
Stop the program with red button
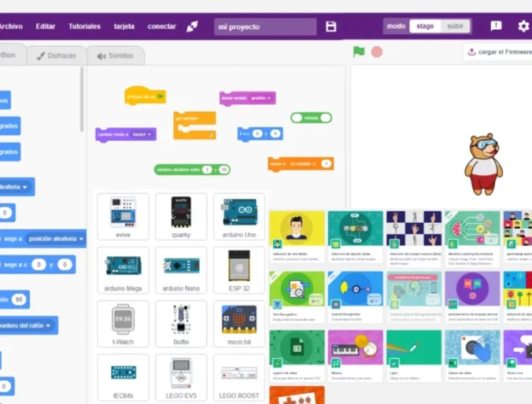point(377,52)
